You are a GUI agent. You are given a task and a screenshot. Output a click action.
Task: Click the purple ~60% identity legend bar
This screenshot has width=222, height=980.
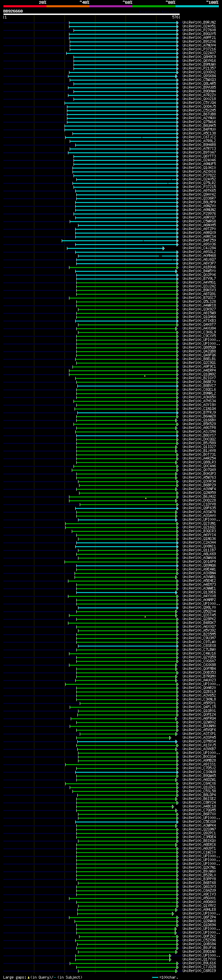tap(111, 6)
